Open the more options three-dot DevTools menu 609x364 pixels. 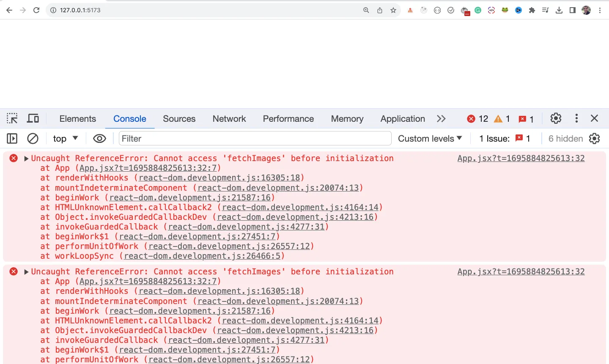(x=576, y=118)
